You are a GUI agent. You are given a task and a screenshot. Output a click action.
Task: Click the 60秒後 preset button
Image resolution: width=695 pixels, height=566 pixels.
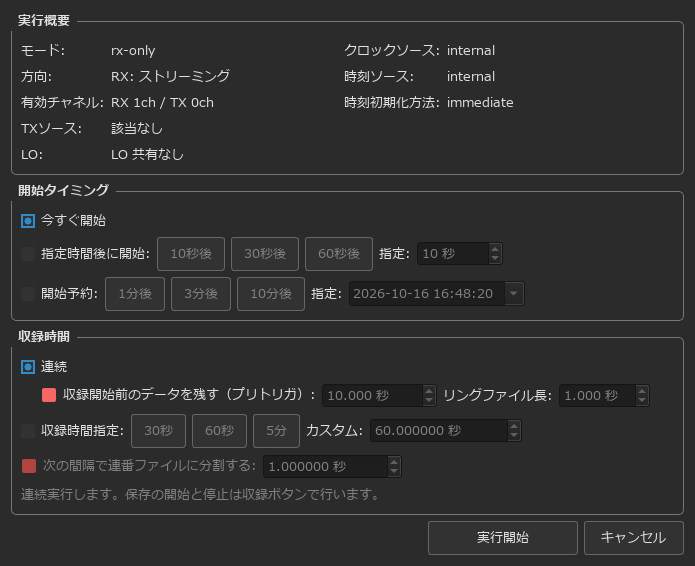[x=339, y=254]
